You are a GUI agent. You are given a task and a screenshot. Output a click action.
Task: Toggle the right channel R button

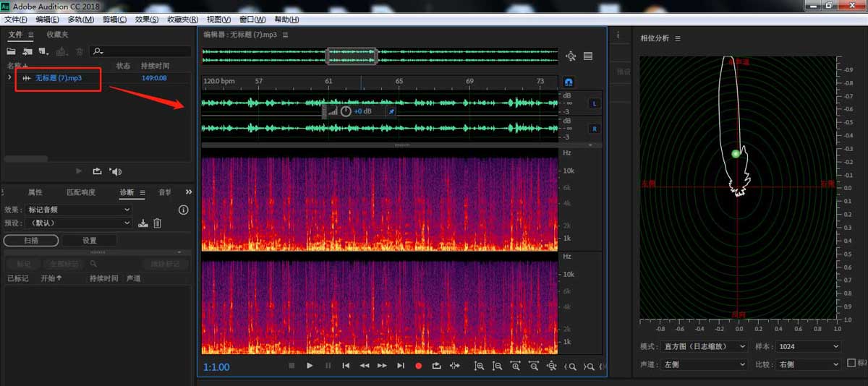coord(595,129)
